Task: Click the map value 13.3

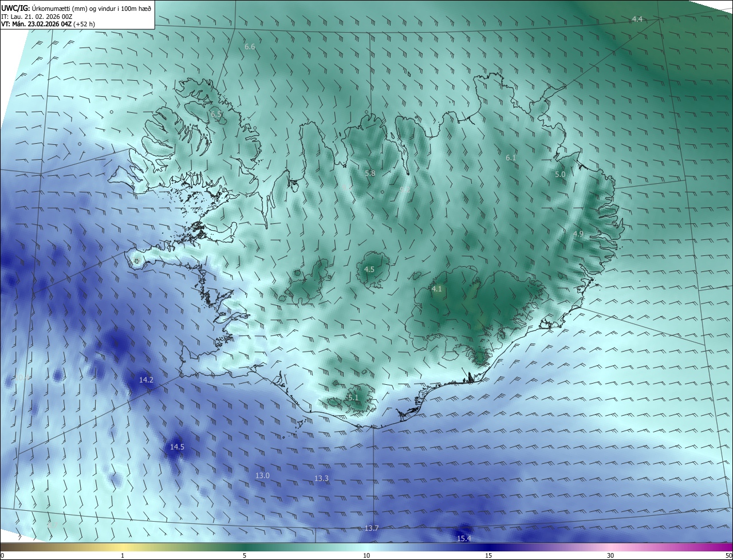Action: [x=322, y=479]
